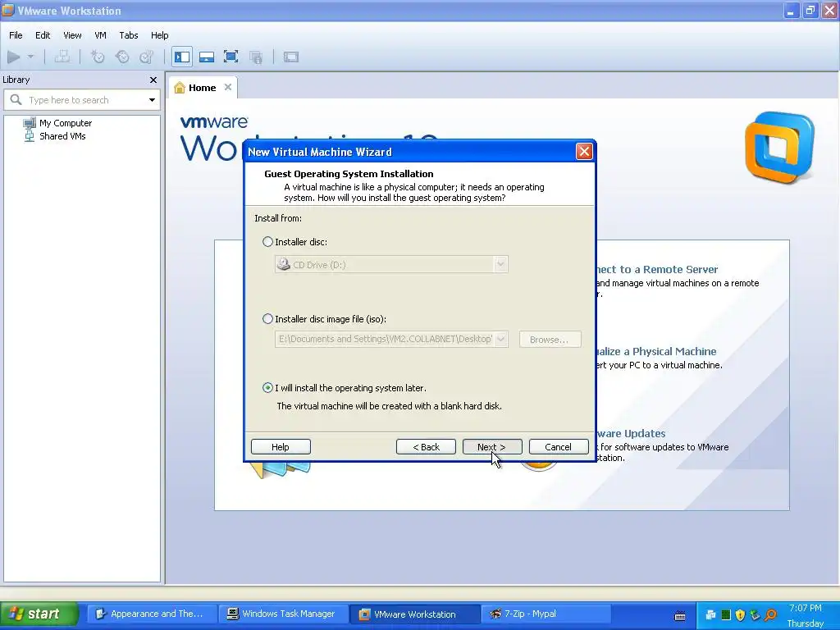Click the VMware Workstation title bar icon
The width and height of the screenshot is (840, 630).
8,10
